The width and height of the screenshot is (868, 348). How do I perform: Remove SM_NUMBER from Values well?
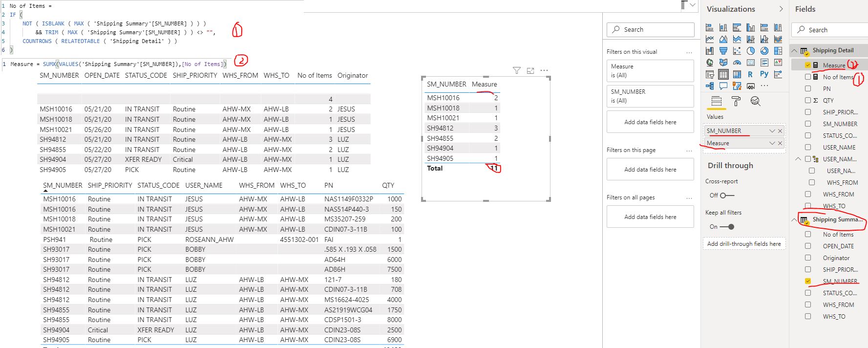[780, 131]
